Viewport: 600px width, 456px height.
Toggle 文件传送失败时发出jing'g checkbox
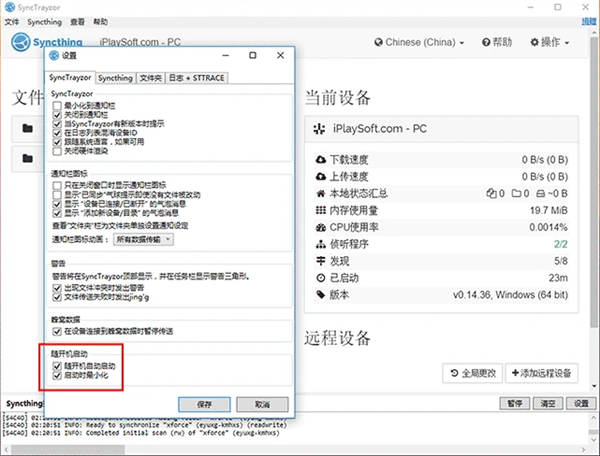57,297
